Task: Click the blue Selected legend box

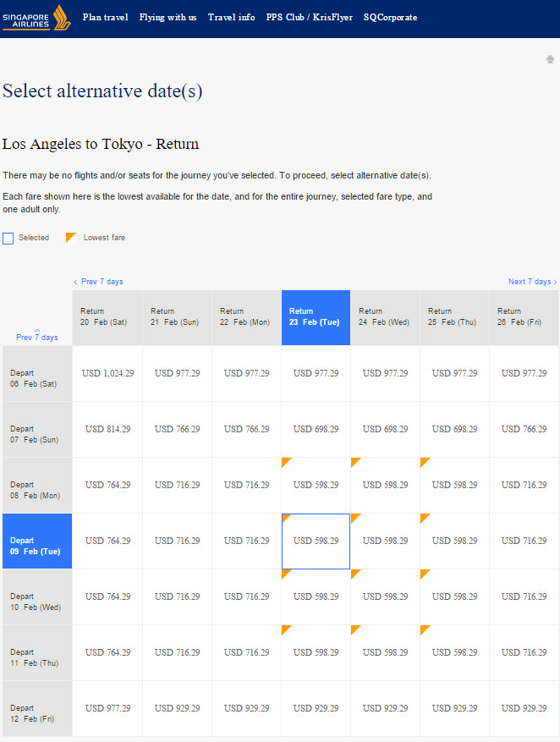Action: [x=8, y=238]
